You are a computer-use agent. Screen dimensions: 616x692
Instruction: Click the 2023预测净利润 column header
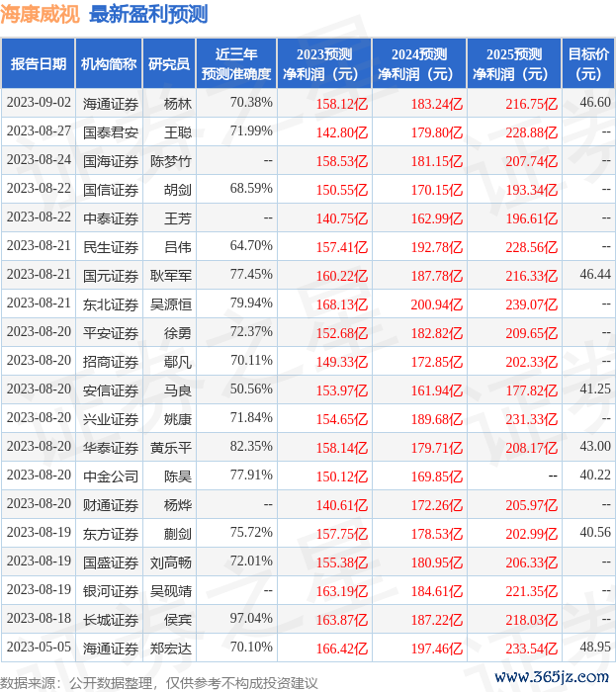point(324,64)
